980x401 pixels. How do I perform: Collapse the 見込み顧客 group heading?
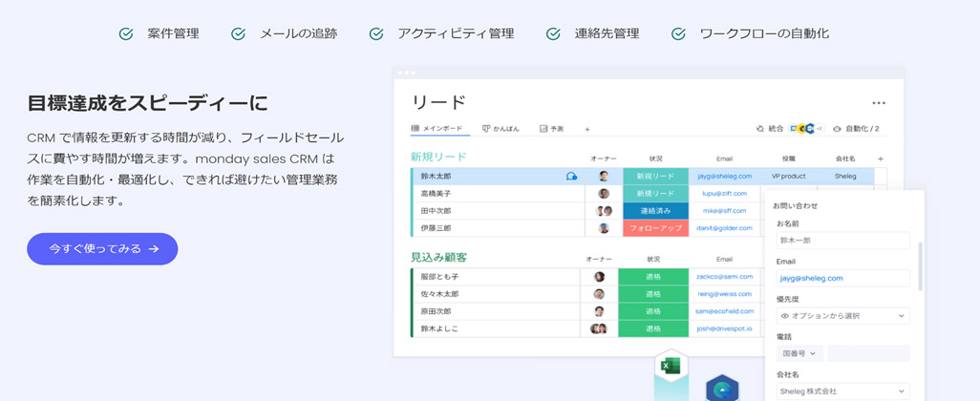click(438, 258)
